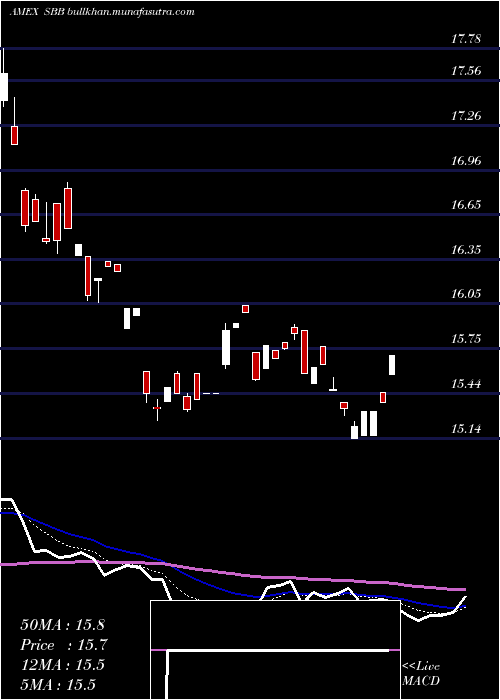Click the MACD inset box
500x700 pixels.
tap(275, 650)
